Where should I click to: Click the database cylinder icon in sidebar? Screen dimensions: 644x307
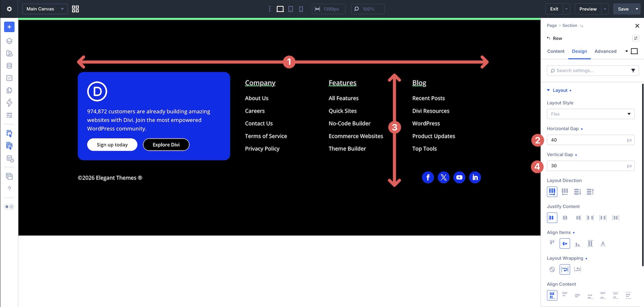pos(9,66)
